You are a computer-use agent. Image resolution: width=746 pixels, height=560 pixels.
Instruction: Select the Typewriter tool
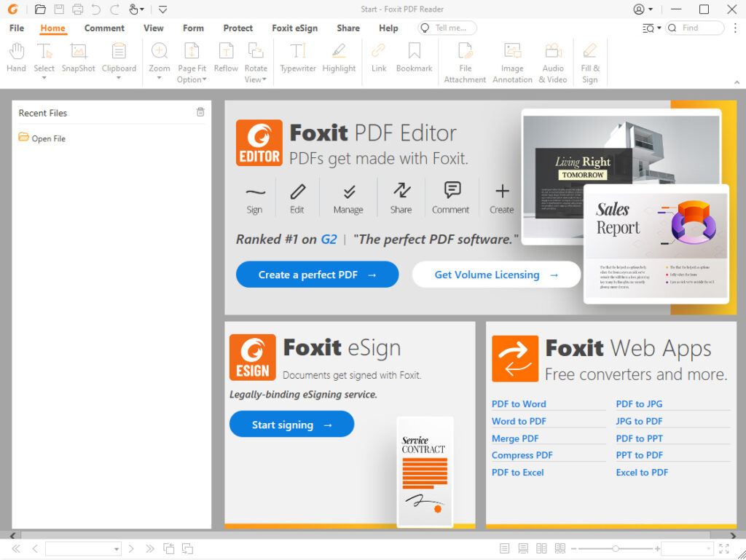coord(298,58)
